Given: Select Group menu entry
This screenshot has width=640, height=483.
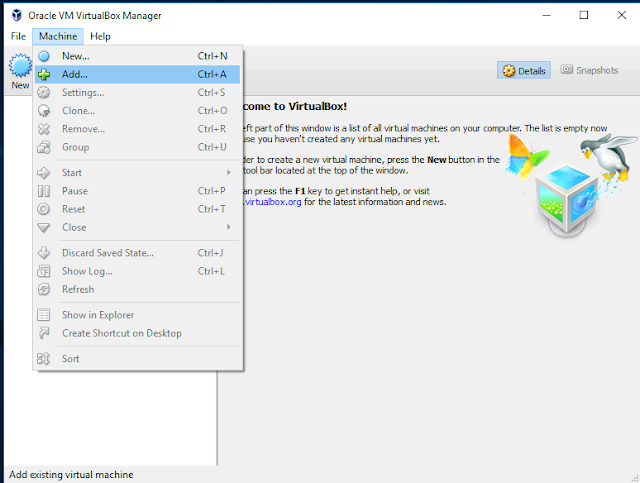Looking at the screenshot, I should point(137,147).
